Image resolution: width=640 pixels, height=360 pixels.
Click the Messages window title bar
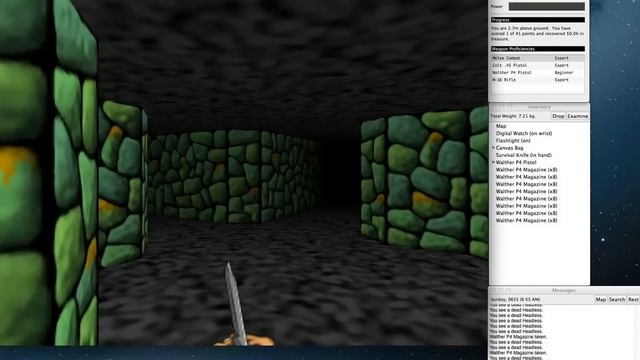564,291
